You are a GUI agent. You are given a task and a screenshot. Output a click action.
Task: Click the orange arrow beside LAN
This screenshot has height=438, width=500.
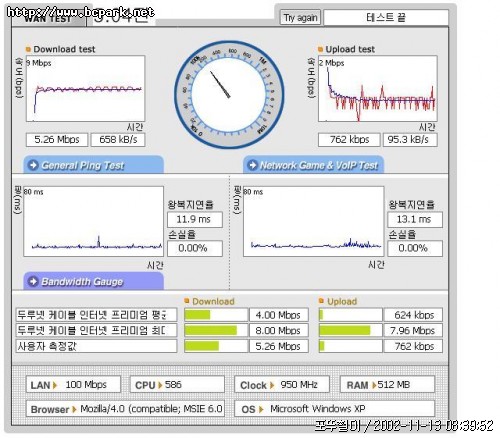(55, 385)
